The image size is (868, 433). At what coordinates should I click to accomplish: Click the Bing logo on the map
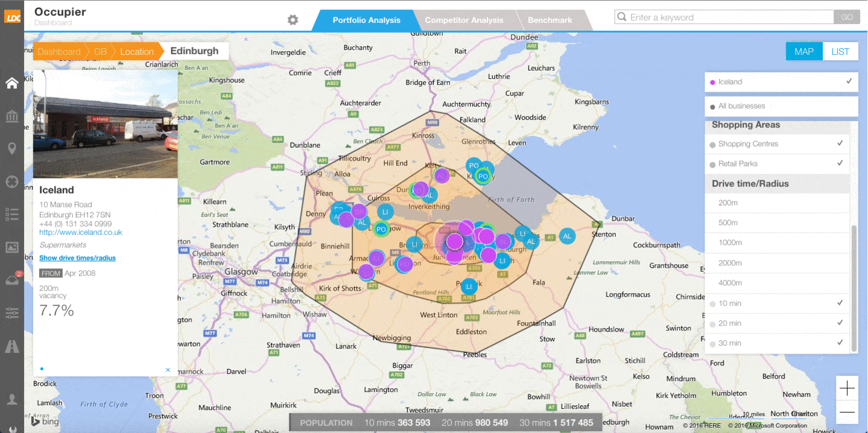click(x=45, y=420)
